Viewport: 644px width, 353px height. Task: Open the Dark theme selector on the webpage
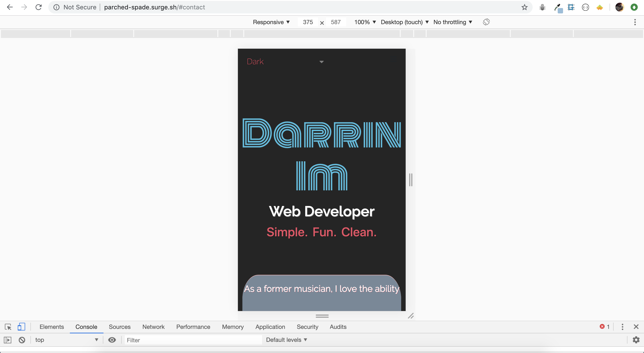(285, 61)
